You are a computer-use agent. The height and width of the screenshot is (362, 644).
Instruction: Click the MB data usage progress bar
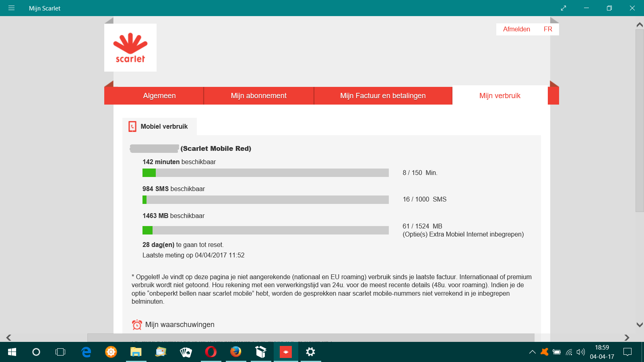click(x=266, y=230)
